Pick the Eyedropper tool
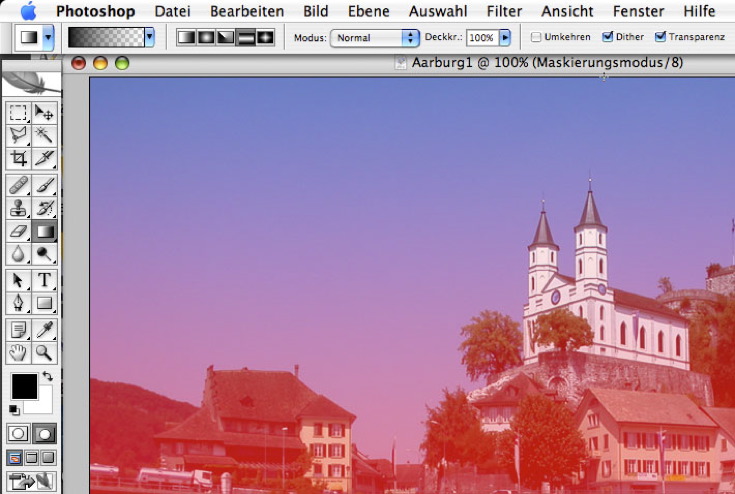The width and height of the screenshot is (735, 494). pyautogui.click(x=44, y=329)
